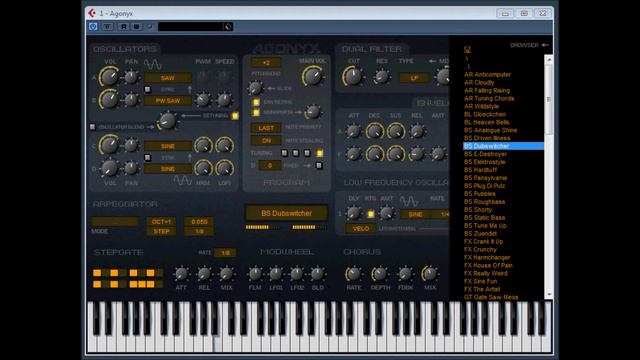Click the filter Cut knob
640x360 pixels.
coord(353,76)
